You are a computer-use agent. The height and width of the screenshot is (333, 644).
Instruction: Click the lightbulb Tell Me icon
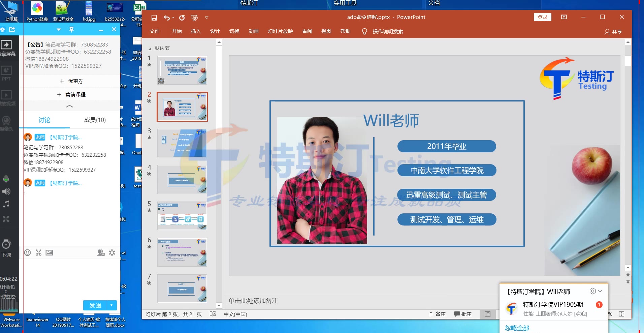364,32
